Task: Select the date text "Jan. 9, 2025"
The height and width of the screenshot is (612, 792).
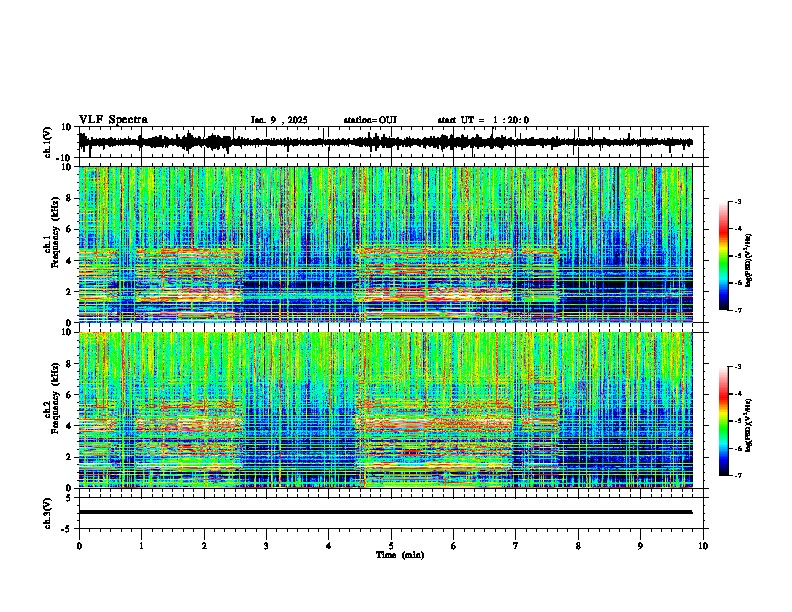Action: [279, 120]
